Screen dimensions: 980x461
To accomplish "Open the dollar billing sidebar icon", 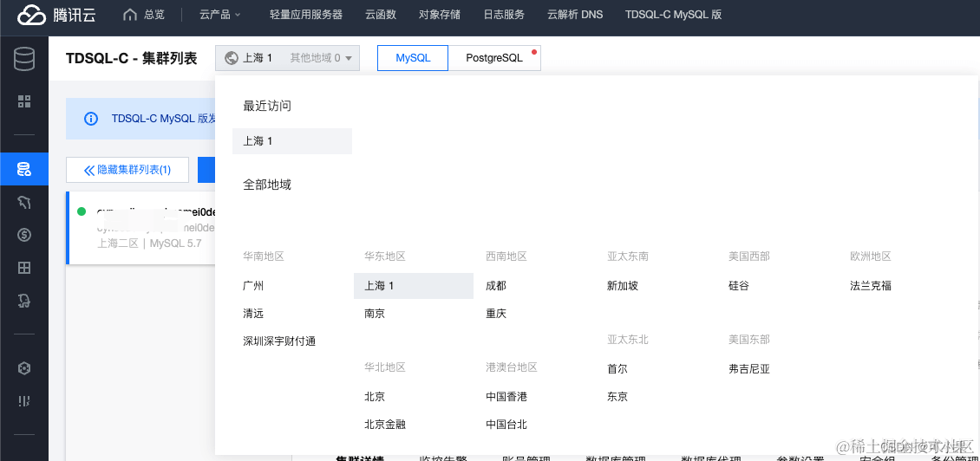I will [x=24, y=235].
